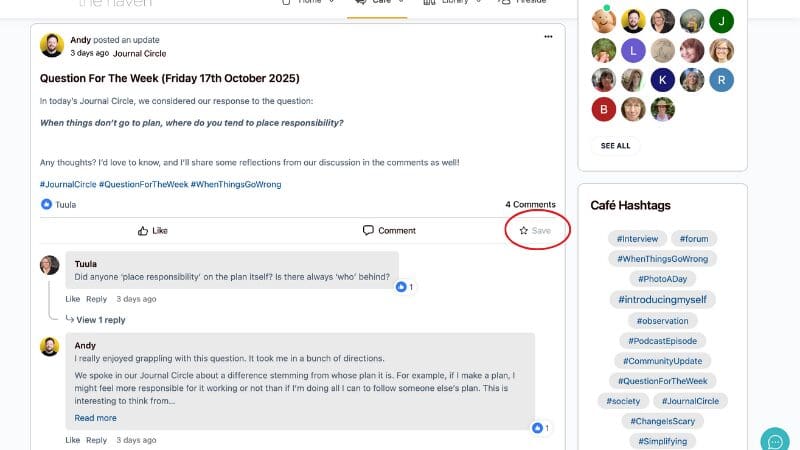Click the SEE ALL members button
Image resolution: width=800 pixels, height=450 pixels.
click(x=615, y=146)
